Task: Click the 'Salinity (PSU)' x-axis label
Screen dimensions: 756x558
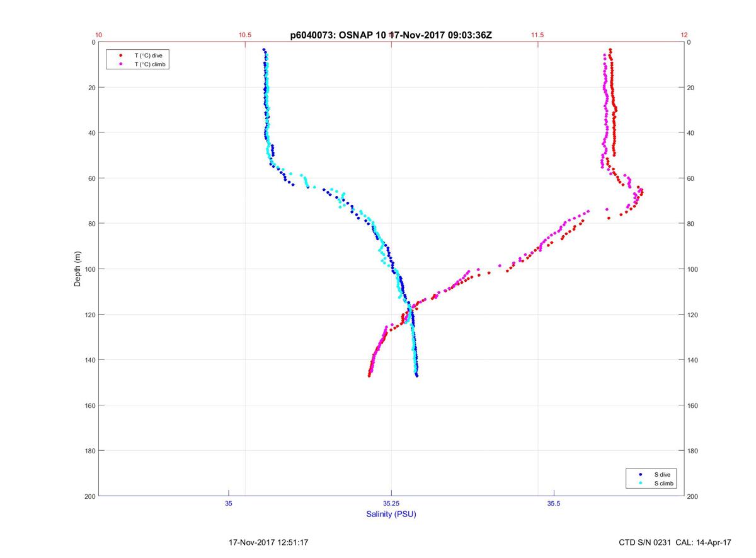Action: point(391,514)
